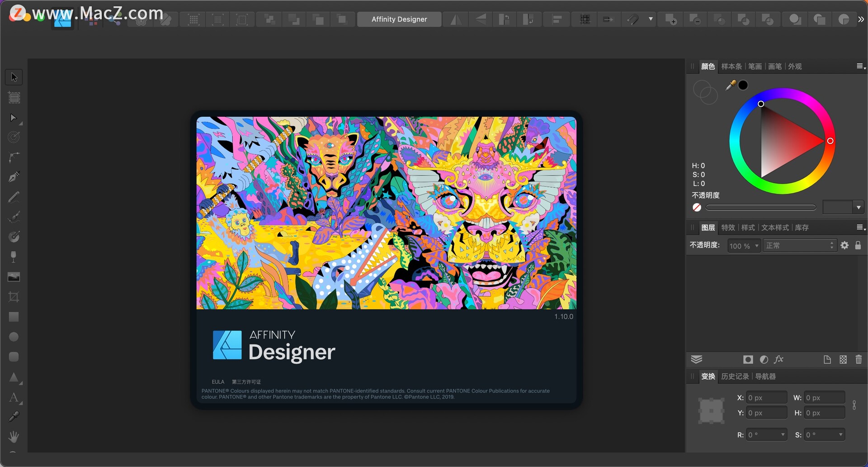Select the Pencil tool
Image resolution: width=868 pixels, height=467 pixels.
point(14,197)
